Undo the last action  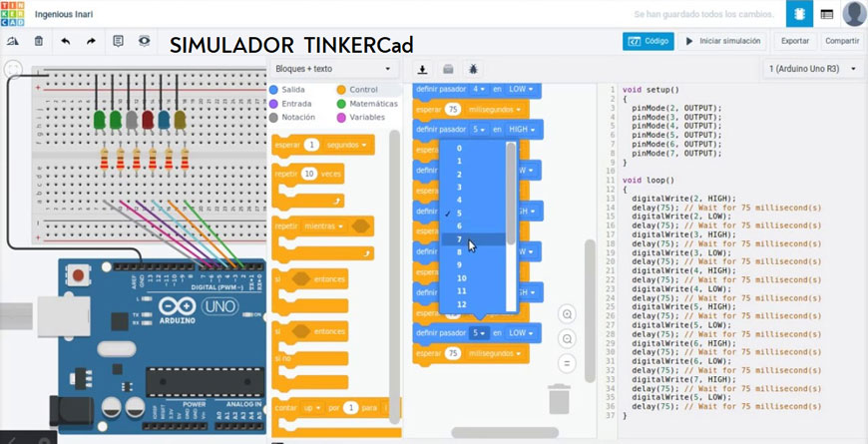coord(66,41)
